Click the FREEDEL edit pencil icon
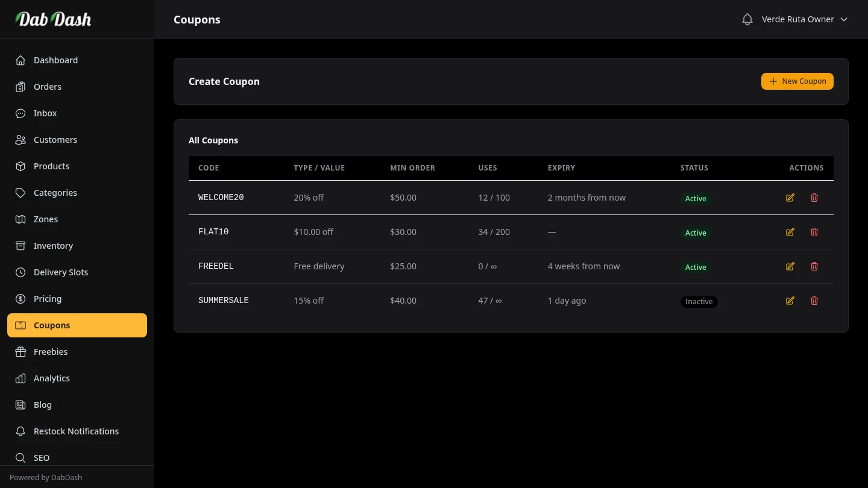 click(x=790, y=266)
